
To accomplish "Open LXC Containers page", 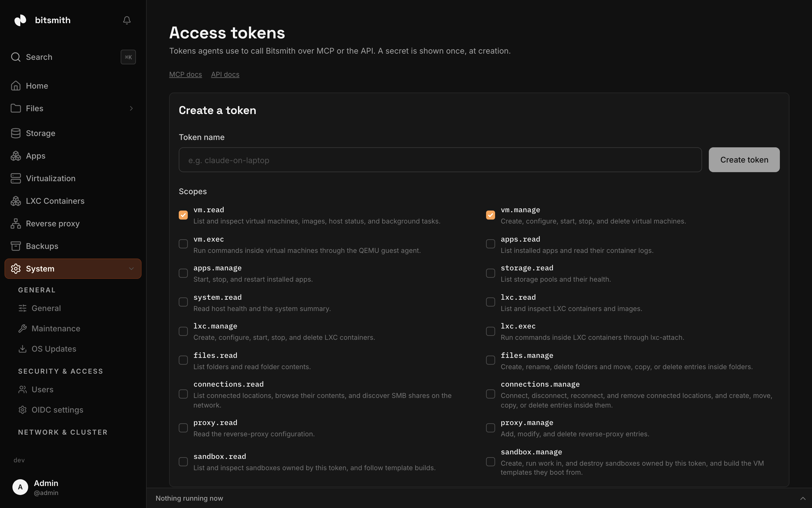I will click(73, 201).
